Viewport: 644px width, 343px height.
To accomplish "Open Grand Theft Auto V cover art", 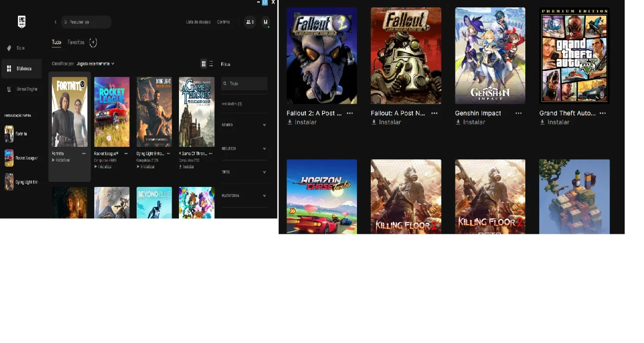I will 575,56.
